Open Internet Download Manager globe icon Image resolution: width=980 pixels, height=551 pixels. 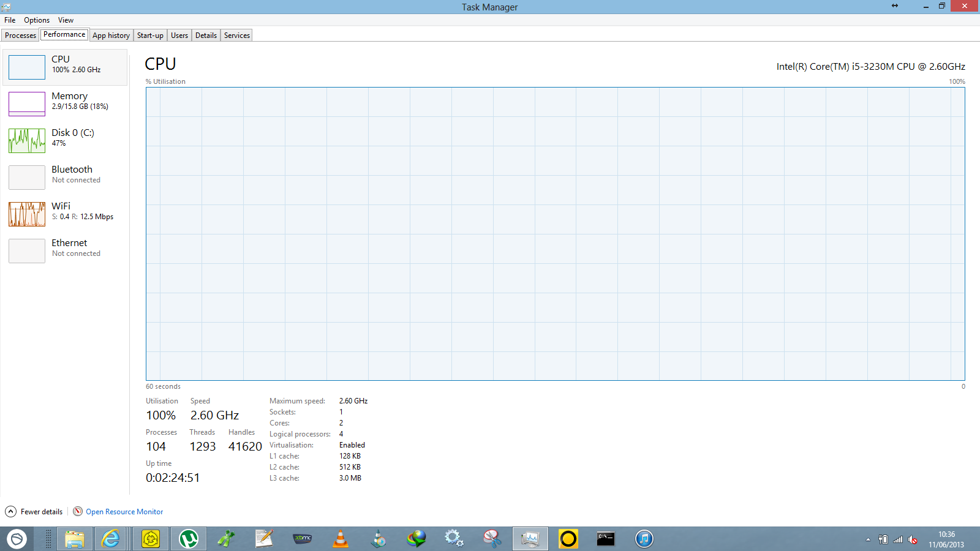tap(417, 539)
